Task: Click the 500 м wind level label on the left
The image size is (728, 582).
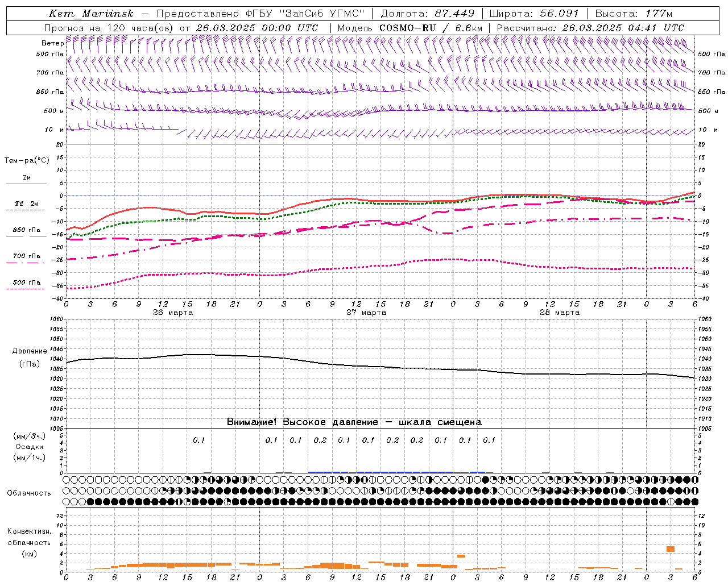Action: coord(53,111)
